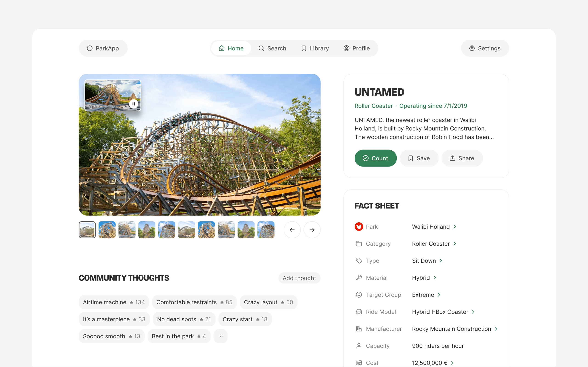
Task: Switch to the Profile tab
Action: pos(356,48)
